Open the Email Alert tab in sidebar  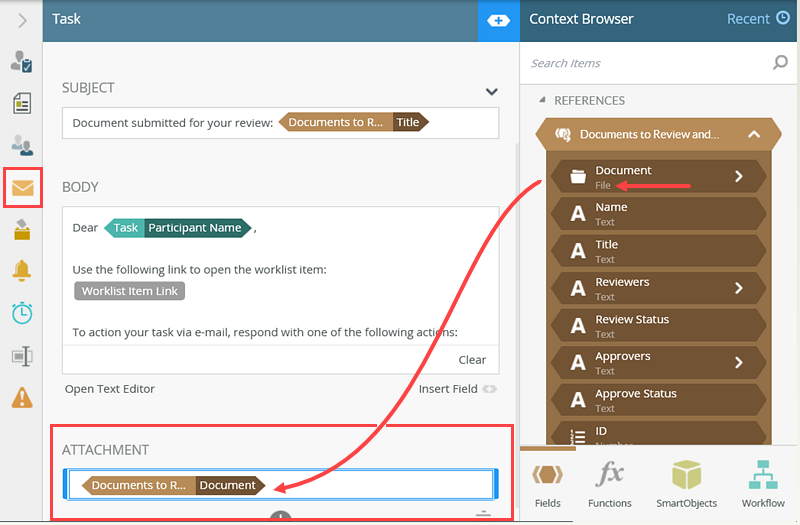tap(21, 188)
